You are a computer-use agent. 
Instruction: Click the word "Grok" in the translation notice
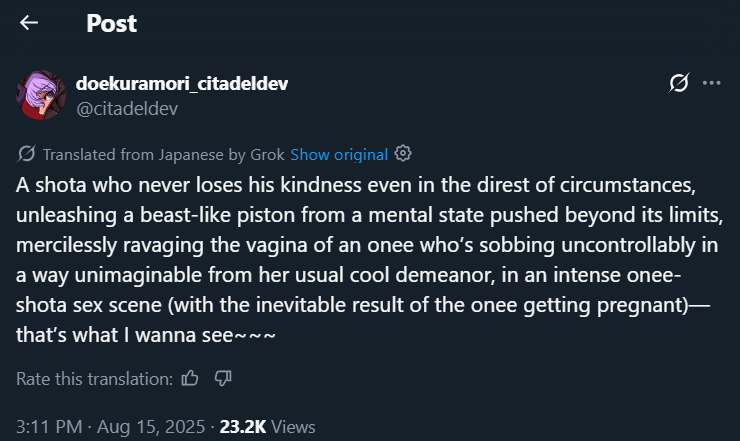(266, 154)
